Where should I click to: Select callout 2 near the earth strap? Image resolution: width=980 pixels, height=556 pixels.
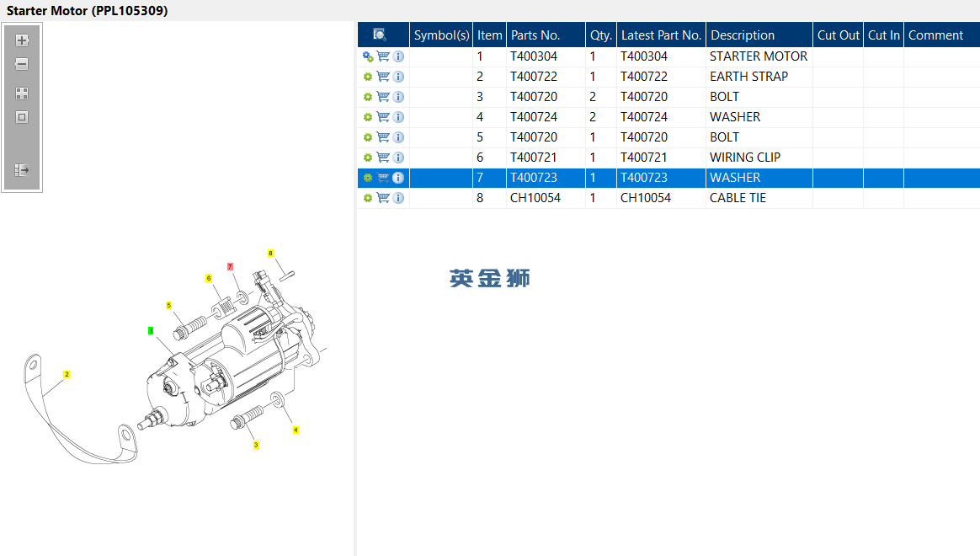tap(67, 375)
